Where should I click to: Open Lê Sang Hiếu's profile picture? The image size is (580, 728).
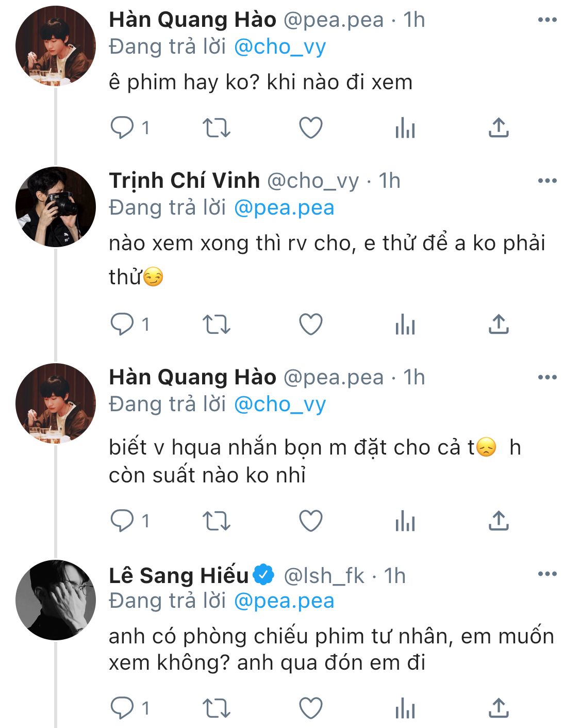coord(56,600)
